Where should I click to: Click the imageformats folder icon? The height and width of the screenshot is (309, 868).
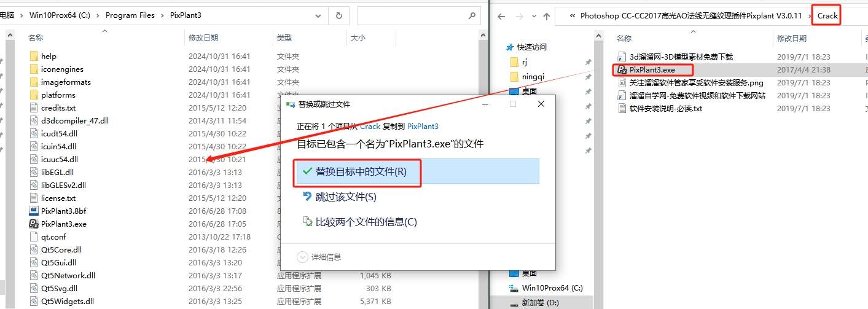34,82
